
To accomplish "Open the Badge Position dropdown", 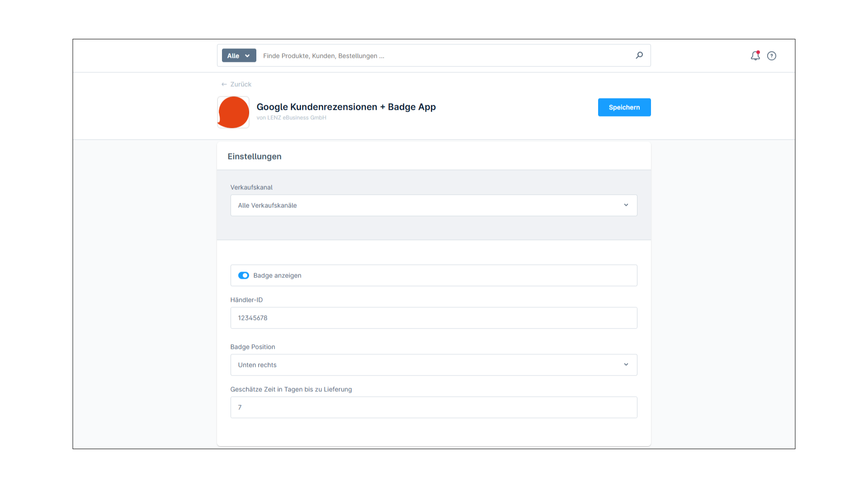I will click(434, 365).
